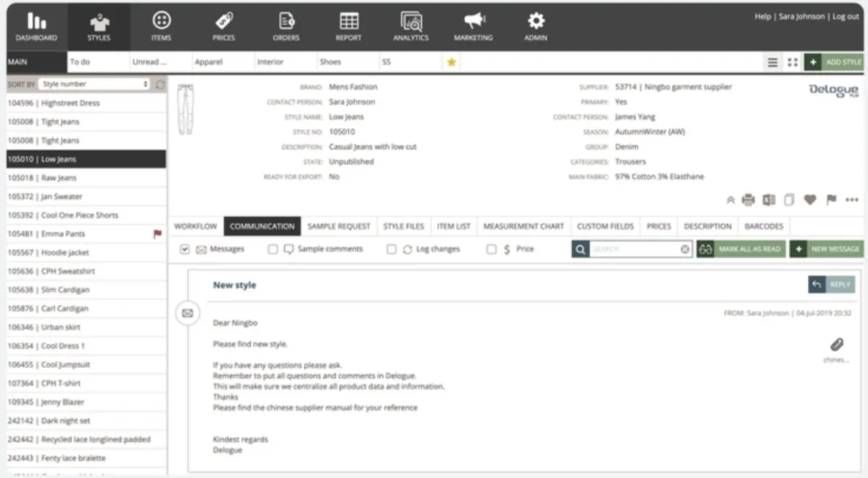Viewport: 868px width, 478px height.
Task: Open the Marketing module
Action: 473,27
